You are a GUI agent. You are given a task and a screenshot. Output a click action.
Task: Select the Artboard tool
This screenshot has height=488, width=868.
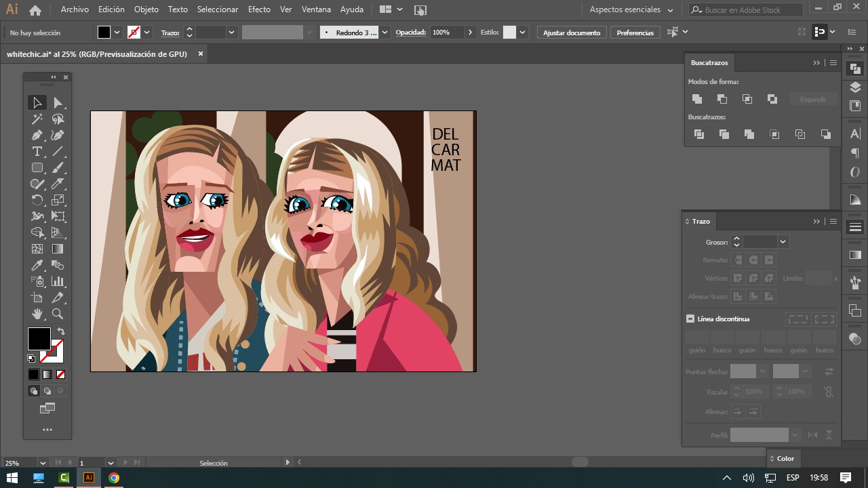(x=37, y=298)
